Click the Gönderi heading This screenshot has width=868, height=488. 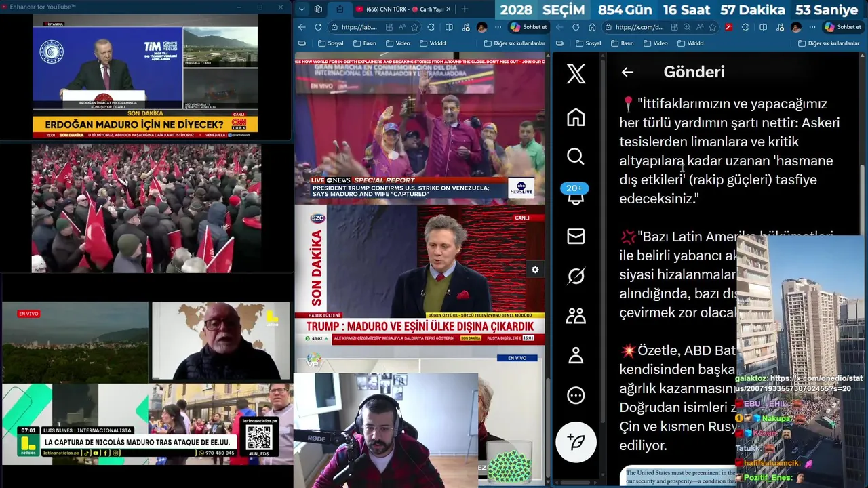pyautogui.click(x=694, y=72)
